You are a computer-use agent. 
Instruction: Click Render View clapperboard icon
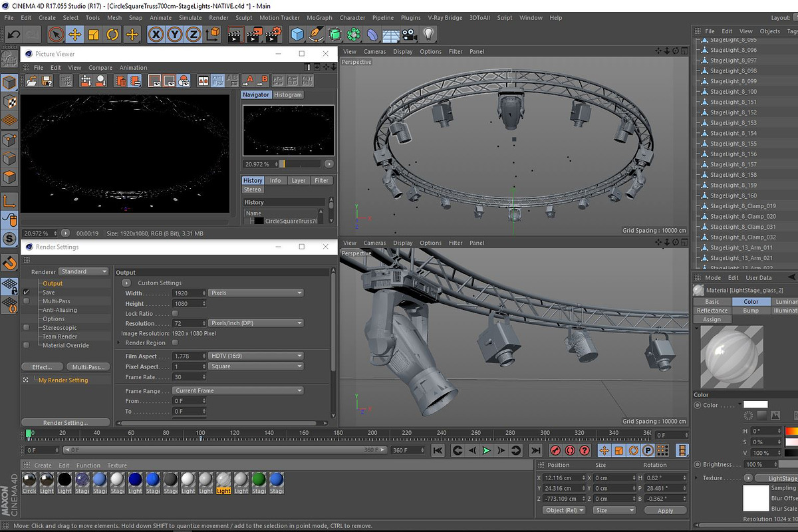[235, 34]
